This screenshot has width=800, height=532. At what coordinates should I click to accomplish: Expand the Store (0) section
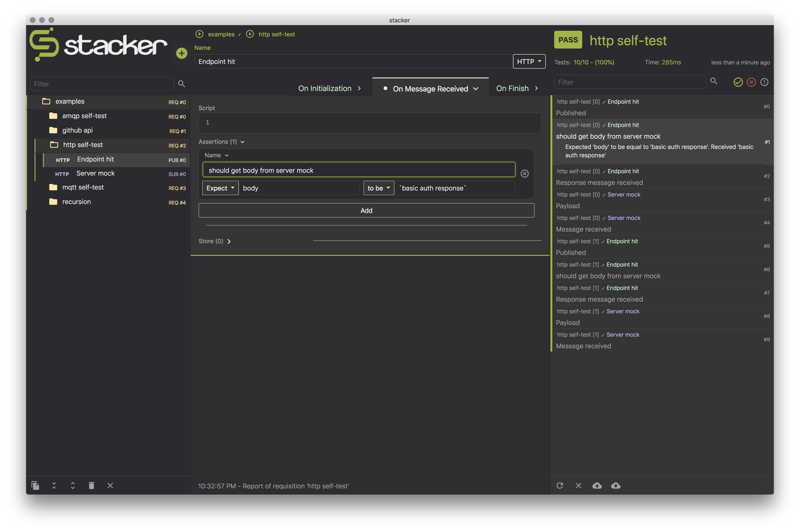coord(215,241)
